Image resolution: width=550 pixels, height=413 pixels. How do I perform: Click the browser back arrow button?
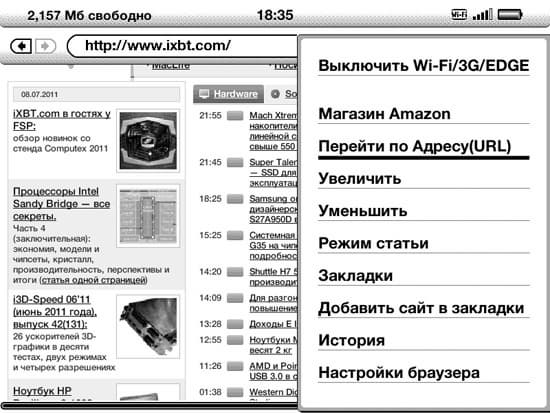tap(21, 46)
